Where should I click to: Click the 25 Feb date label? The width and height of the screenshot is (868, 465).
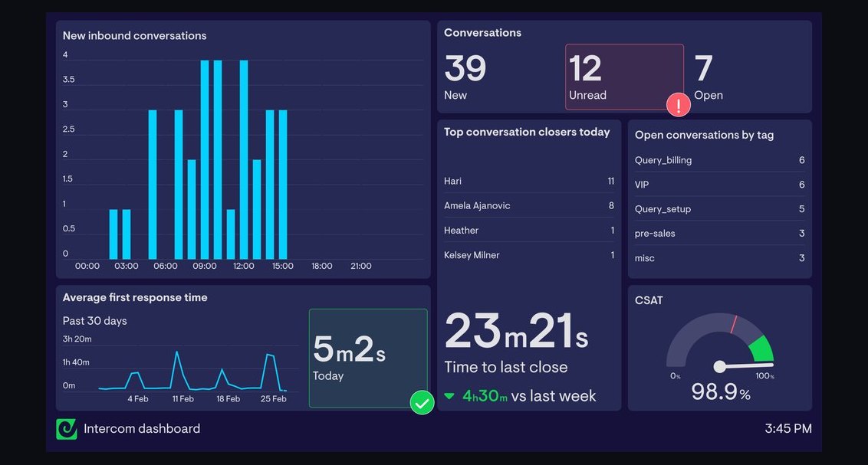(274, 398)
